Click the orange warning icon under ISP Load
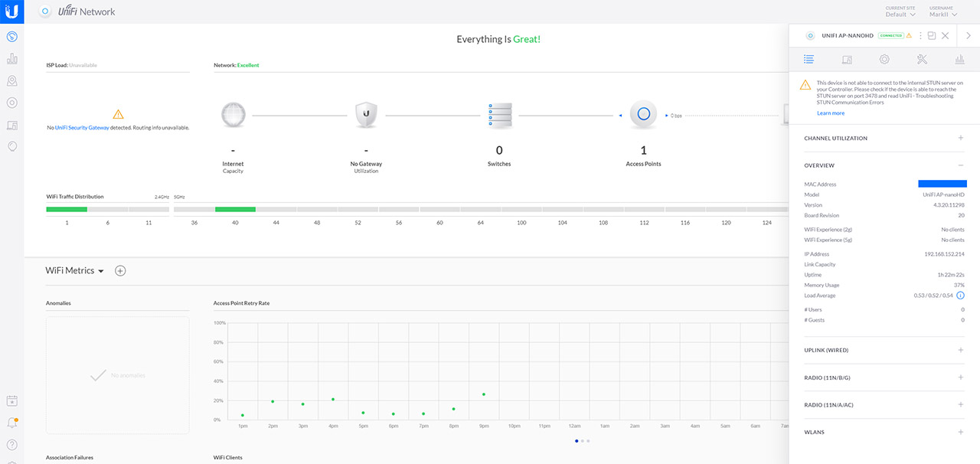The image size is (980, 464). point(118,114)
